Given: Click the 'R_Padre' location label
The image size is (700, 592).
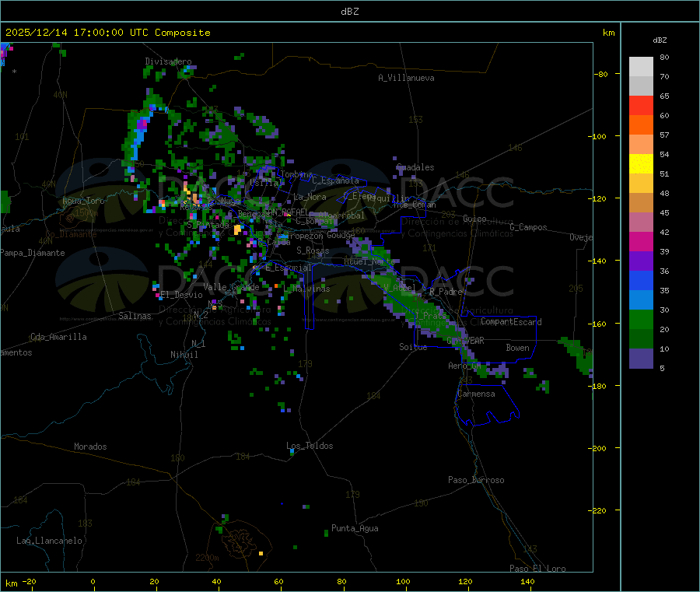Looking at the screenshot, I should tap(446, 292).
